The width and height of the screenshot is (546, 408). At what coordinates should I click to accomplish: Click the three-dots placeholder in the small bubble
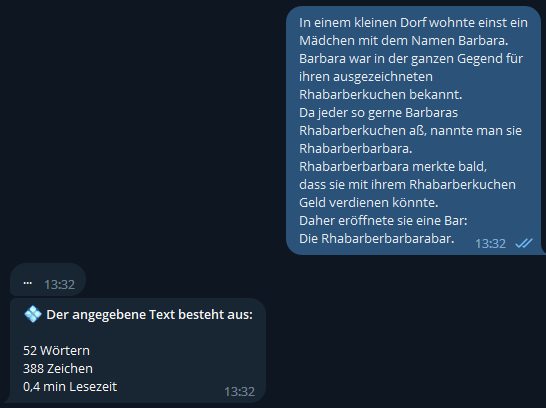tap(28, 283)
